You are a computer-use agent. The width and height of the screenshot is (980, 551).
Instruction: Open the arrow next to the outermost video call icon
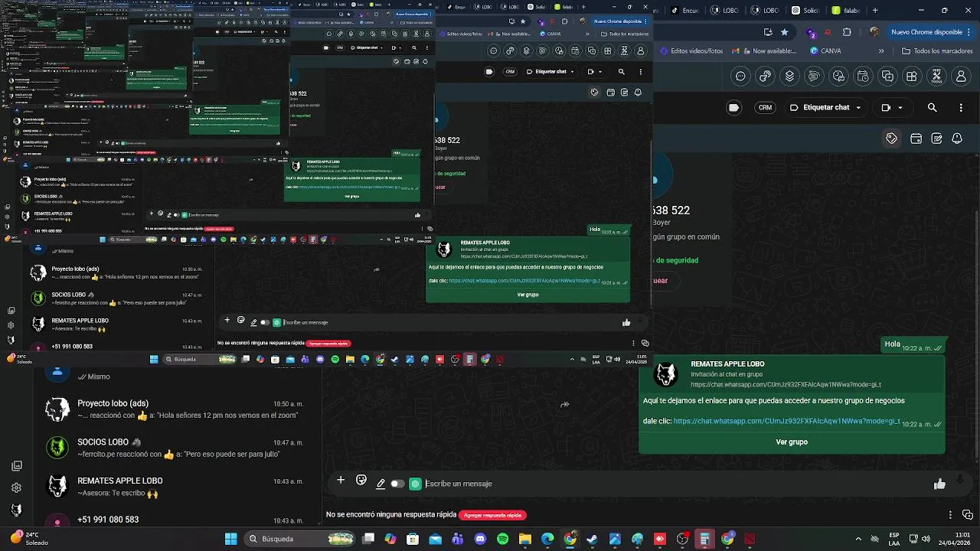[x=900, y=108]
